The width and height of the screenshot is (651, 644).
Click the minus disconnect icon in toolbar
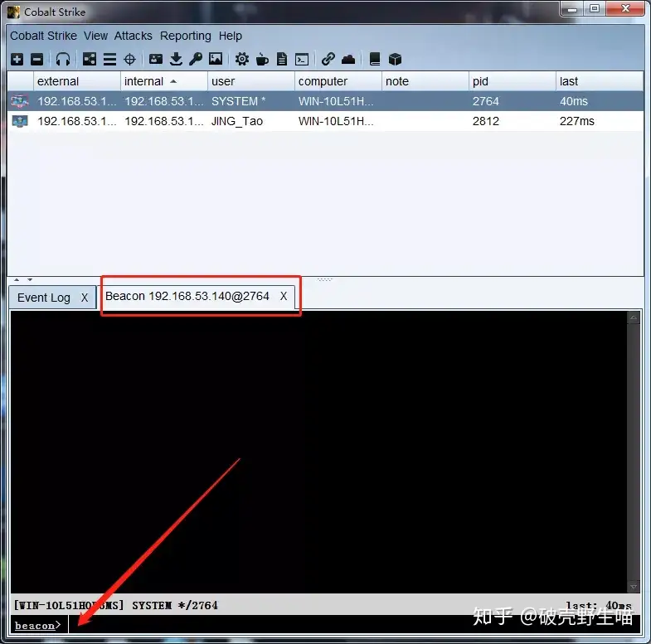[37, 60]
